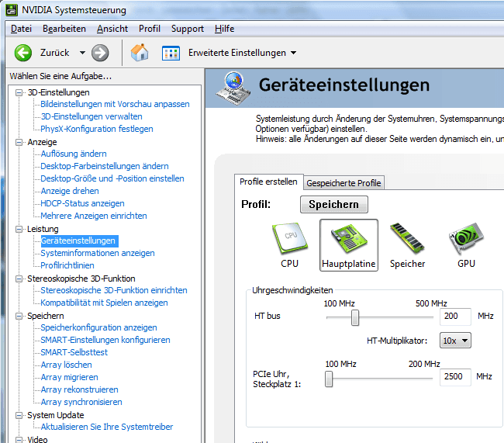Screen dimensions: 504x443
Task: Select the GPU graphics card icon
Action: coord(466,239)
